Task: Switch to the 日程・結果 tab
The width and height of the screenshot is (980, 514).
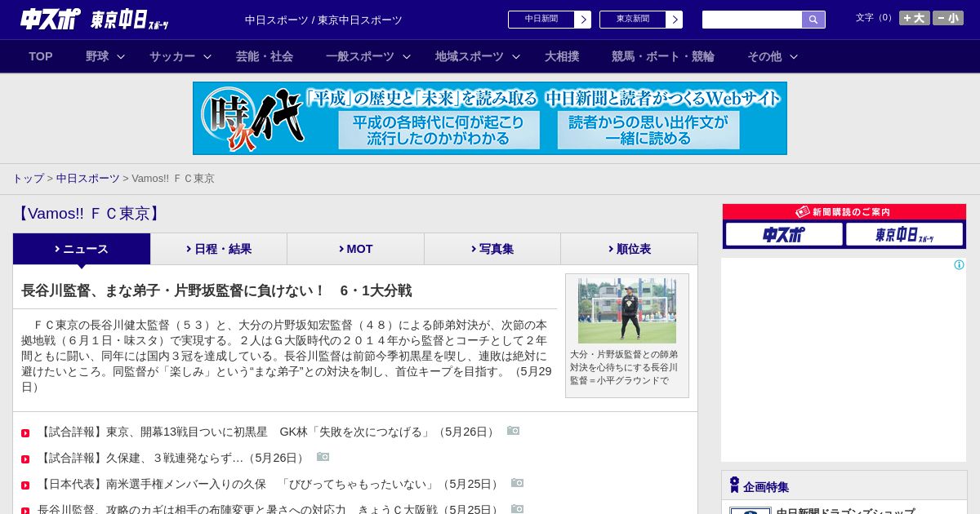Action: pos(219,249)
